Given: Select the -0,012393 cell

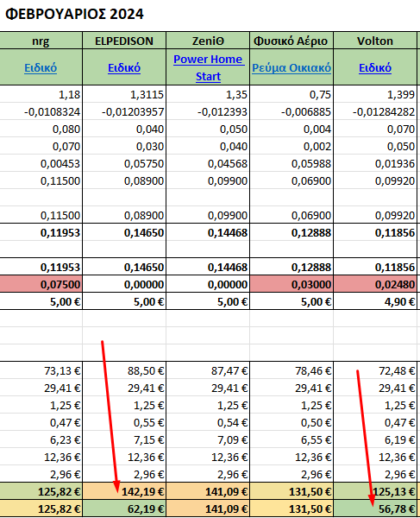Looking at the screenshot, I should (208, 111).
